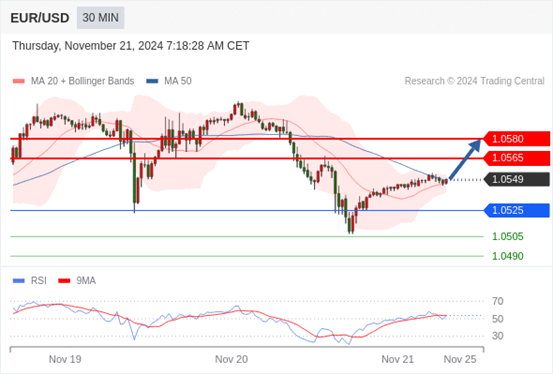Toggle the MA 20 + Bollinger Bands legend
Viewport: 553px width, 375px height.
click(73, 81)
